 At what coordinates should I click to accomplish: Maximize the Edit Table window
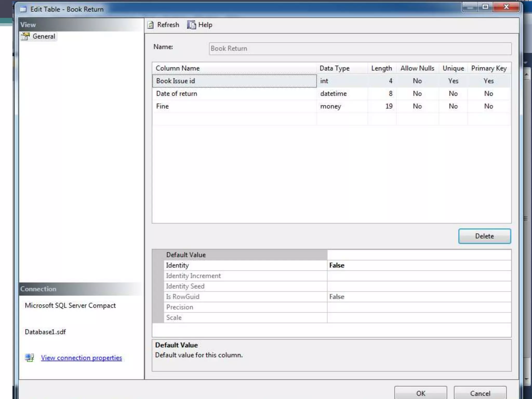(x=485, y=7)
